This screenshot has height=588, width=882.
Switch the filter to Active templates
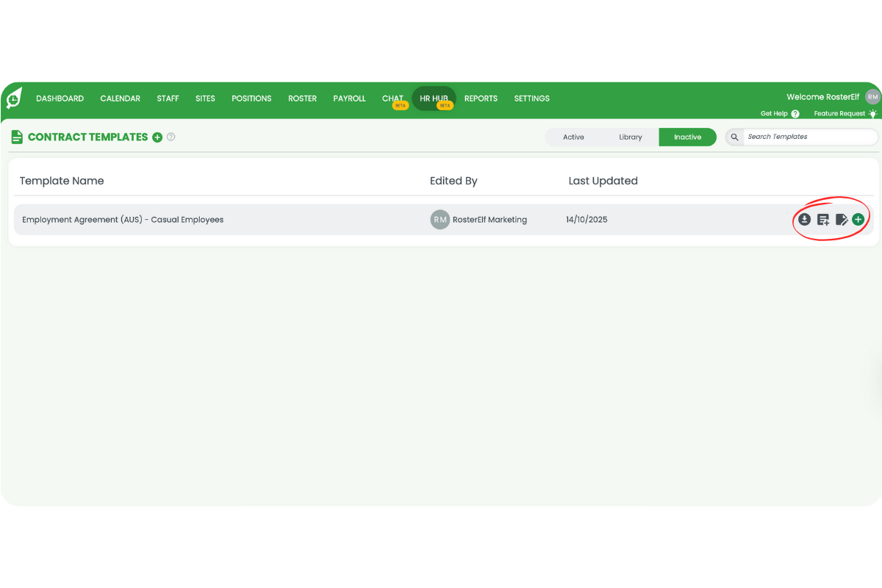573,137
